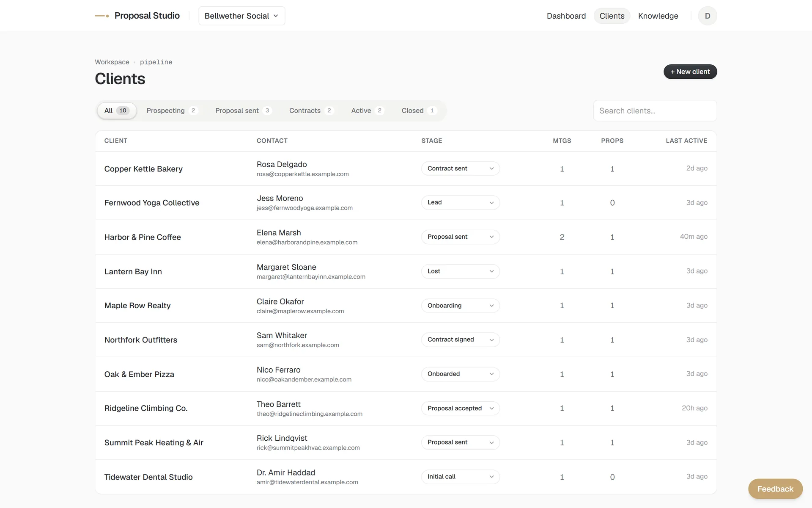This screenshot has width=812, height=508.
Task: Open the Copper Kettle Bakery client
Action: pyautogui.click(x=143, y=168)
